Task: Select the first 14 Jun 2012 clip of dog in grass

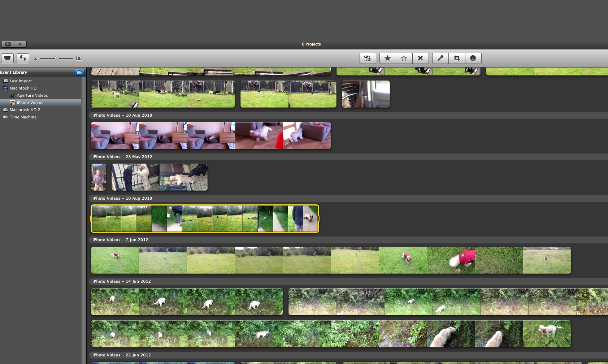Action: pyautogui.click(x=187, y=302)
